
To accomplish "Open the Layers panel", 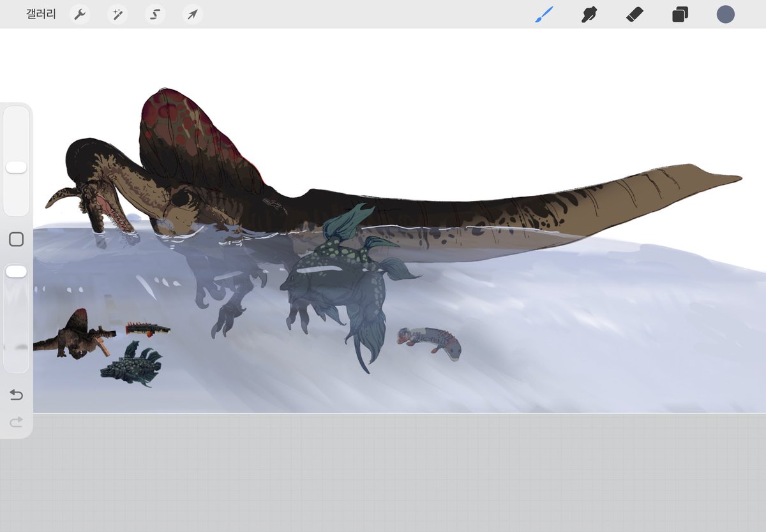I will click(x=680, y=14).
